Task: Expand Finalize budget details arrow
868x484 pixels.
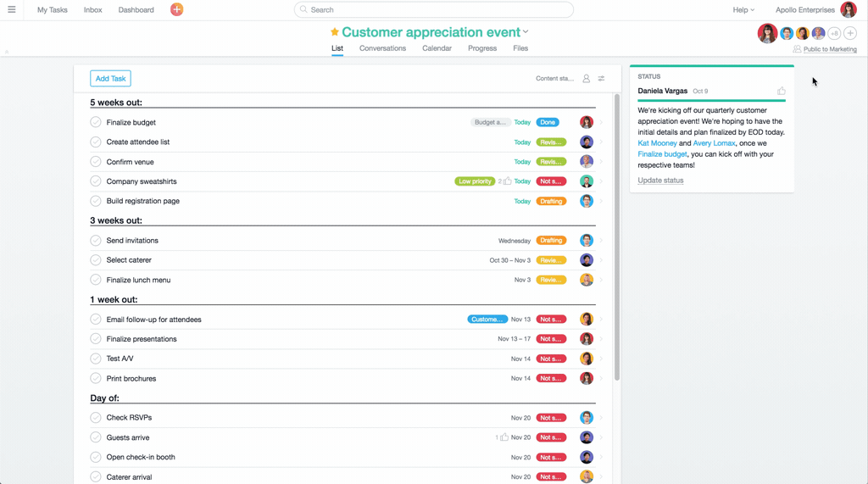Action: (601, 122)
